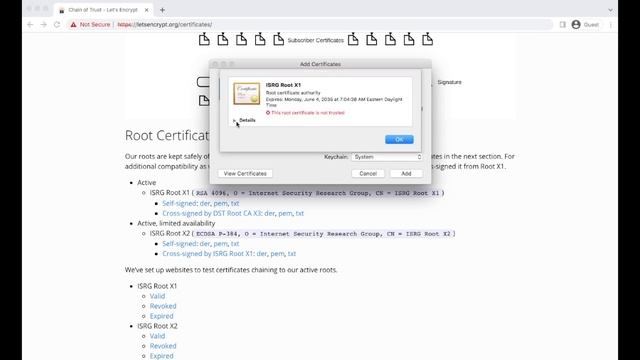
Task: Click the 'Active, limited availability' list item
Action: [x=176, y=223]
